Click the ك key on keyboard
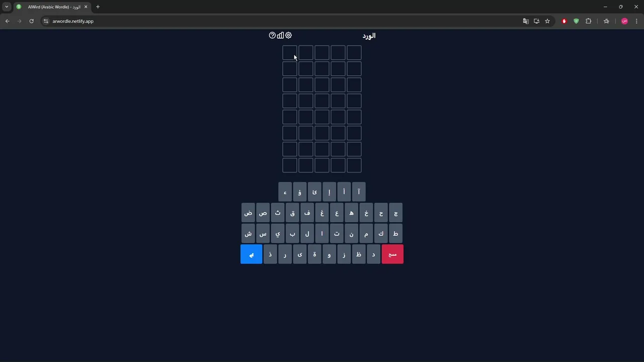644x362 pixels. tap(381, 234)
